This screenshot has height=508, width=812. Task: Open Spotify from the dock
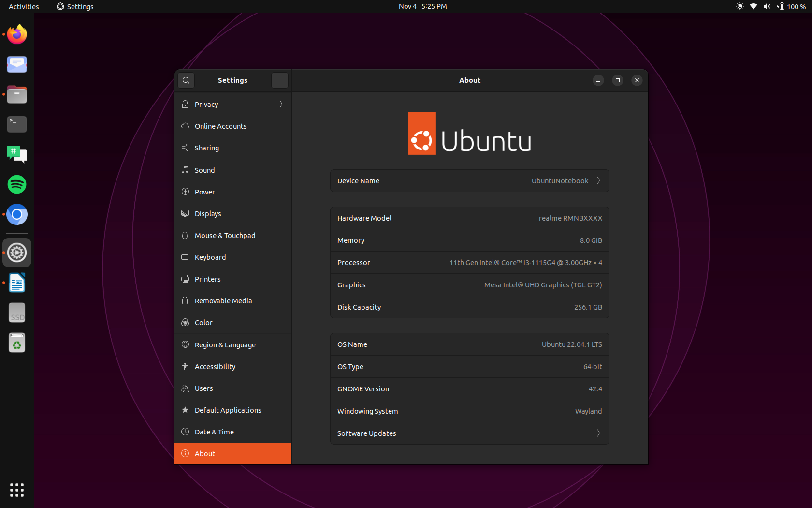[x=17, y=184]
